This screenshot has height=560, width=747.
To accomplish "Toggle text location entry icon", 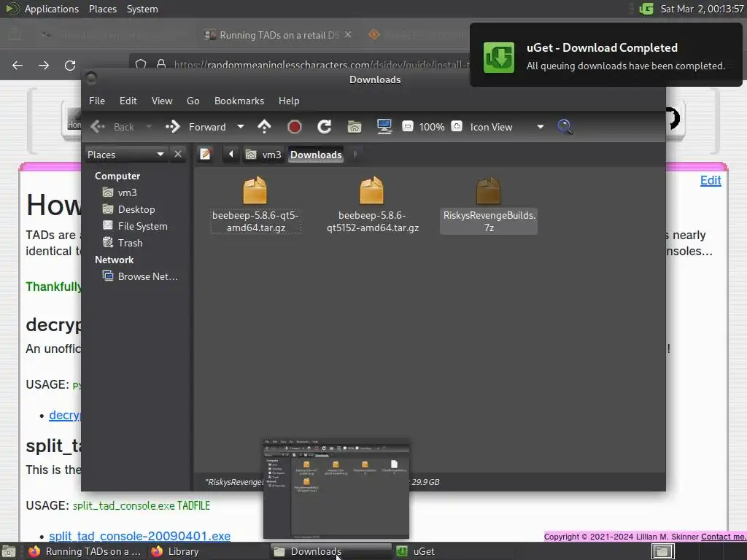I will [205, 155].
